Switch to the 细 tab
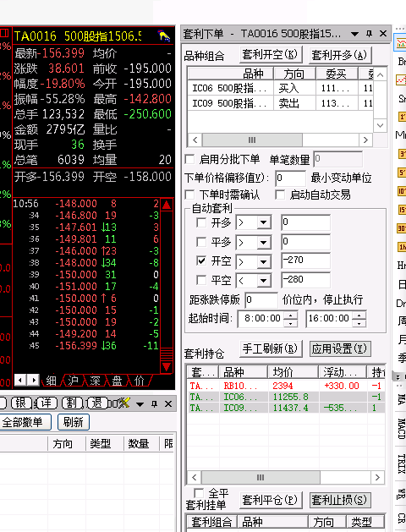406x532 pixels. tap(52, 381)
